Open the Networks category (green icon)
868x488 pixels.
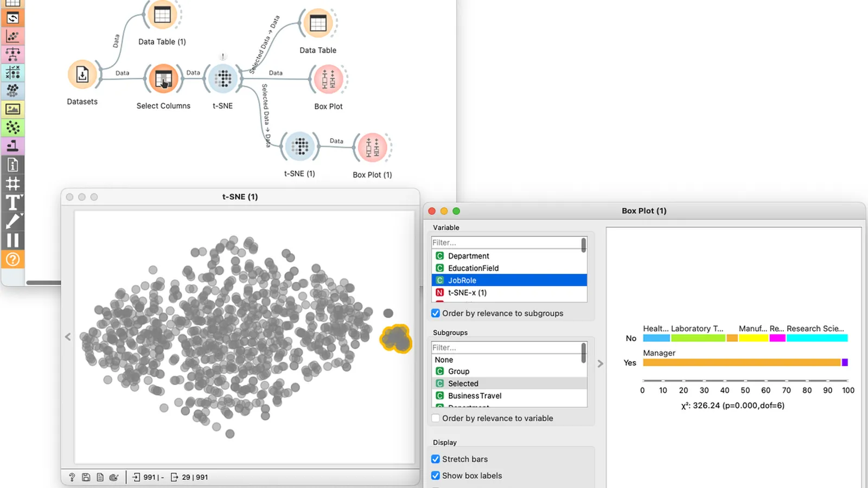(13, 127)
